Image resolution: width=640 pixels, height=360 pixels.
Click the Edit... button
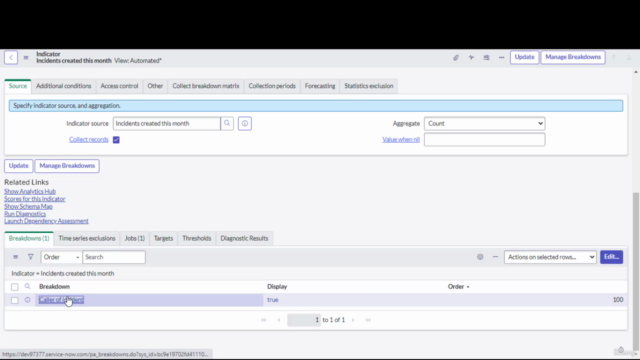click(611, 257)
